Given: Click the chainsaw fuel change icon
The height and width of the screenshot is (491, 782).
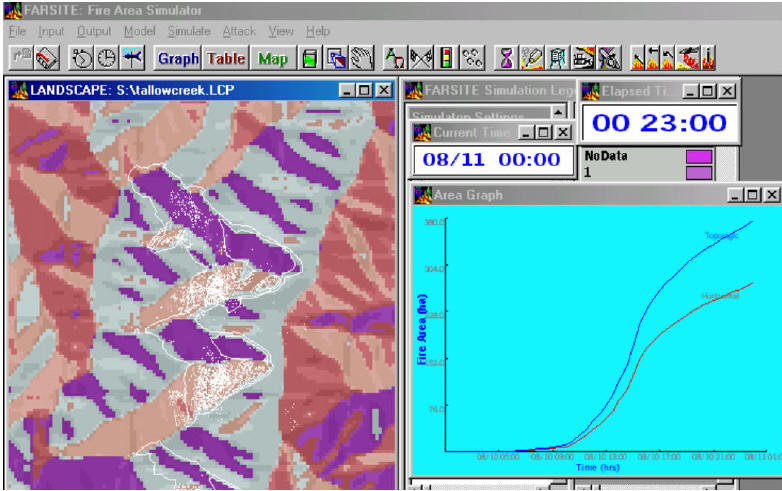Looking at the screenshot, I should (688, 58).
